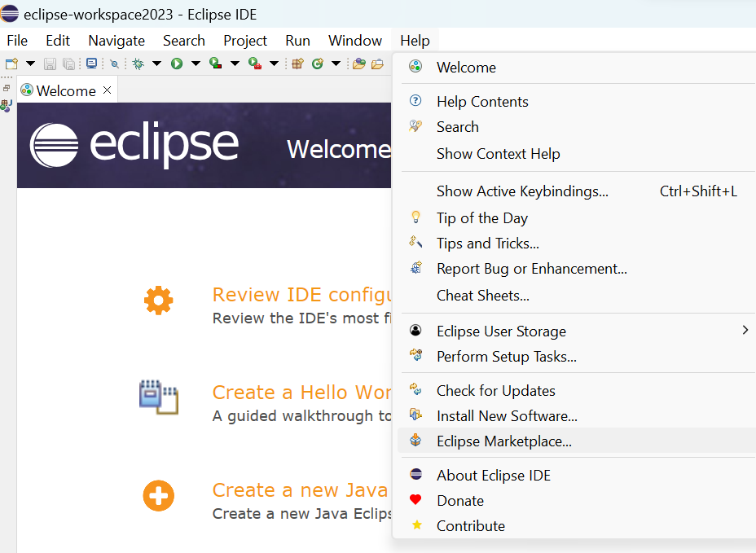Choose Search inside the Help dropdown menu
This screenshot has width=756, height=553.
577,127
